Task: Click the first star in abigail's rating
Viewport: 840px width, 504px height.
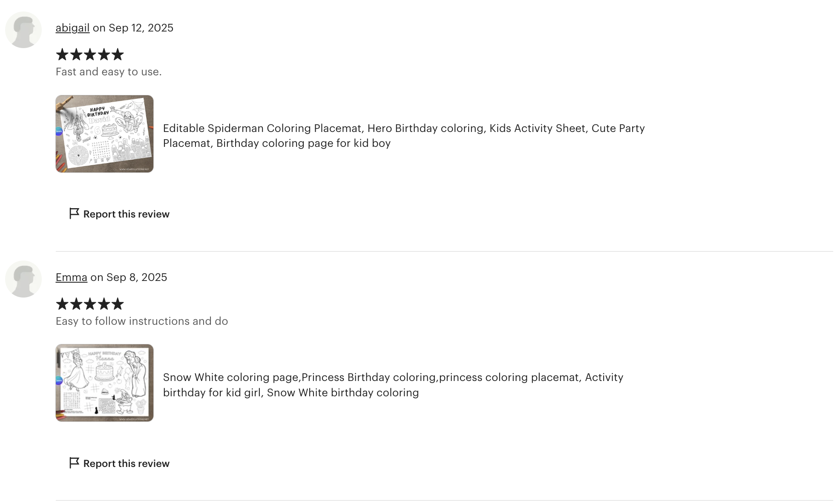Action: point(62,54)
